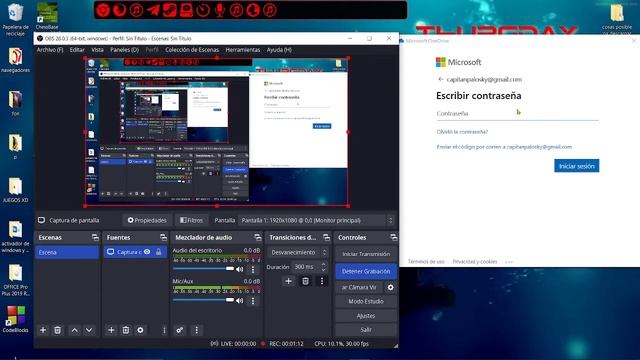Open the Editar menu
640x360 pixels.
pyautogui.click(x=77, y=50)
